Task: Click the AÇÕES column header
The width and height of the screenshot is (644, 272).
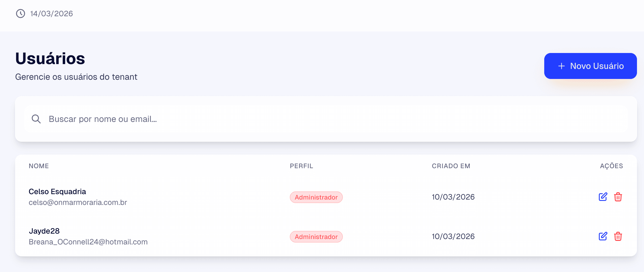Action: click(611, 166)
